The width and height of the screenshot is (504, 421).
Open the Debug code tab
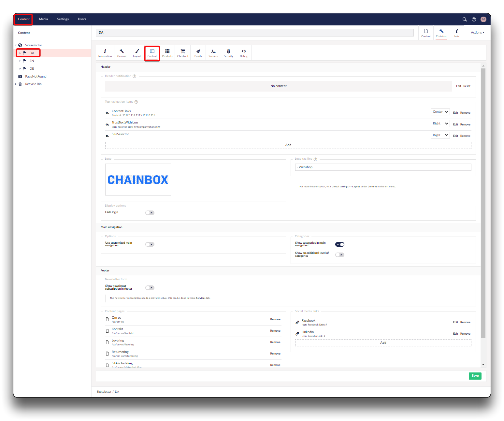tap(244, 53)
